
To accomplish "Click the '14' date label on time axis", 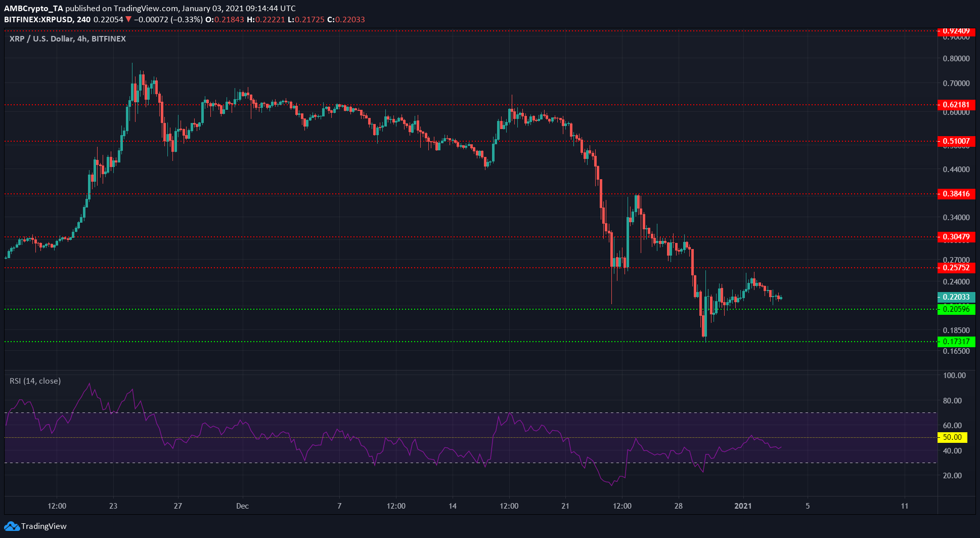I will (453, 506).
